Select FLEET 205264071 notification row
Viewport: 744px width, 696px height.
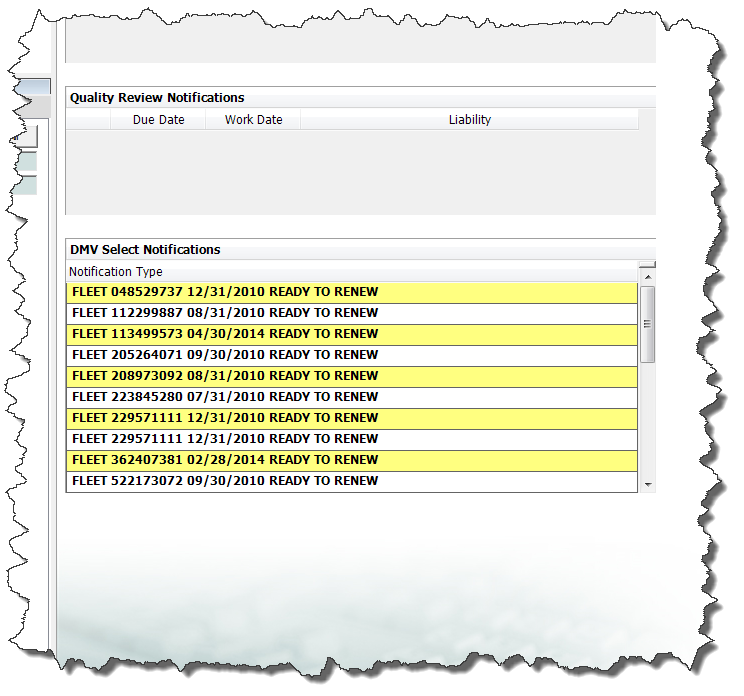(x=225, y=355)
